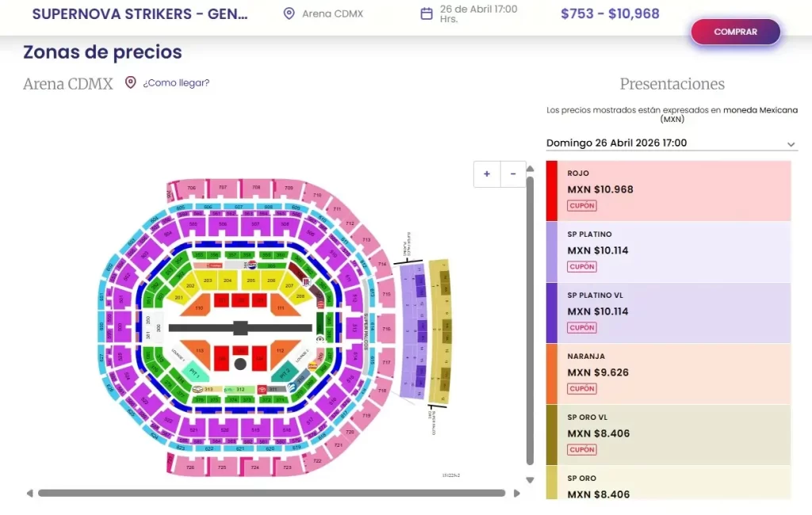Open the CUPÓN option for the ROJO zone
812x515 pixels.
582,205
